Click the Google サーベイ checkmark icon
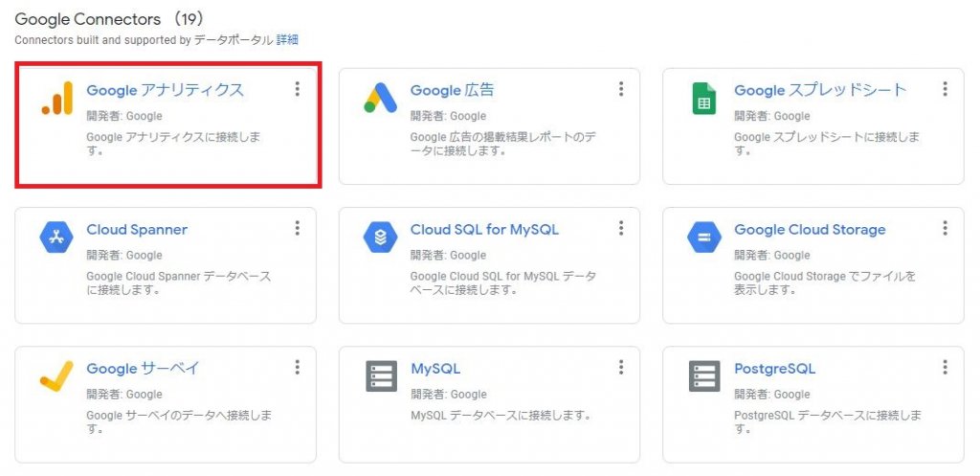 click(x=56, y=376)
